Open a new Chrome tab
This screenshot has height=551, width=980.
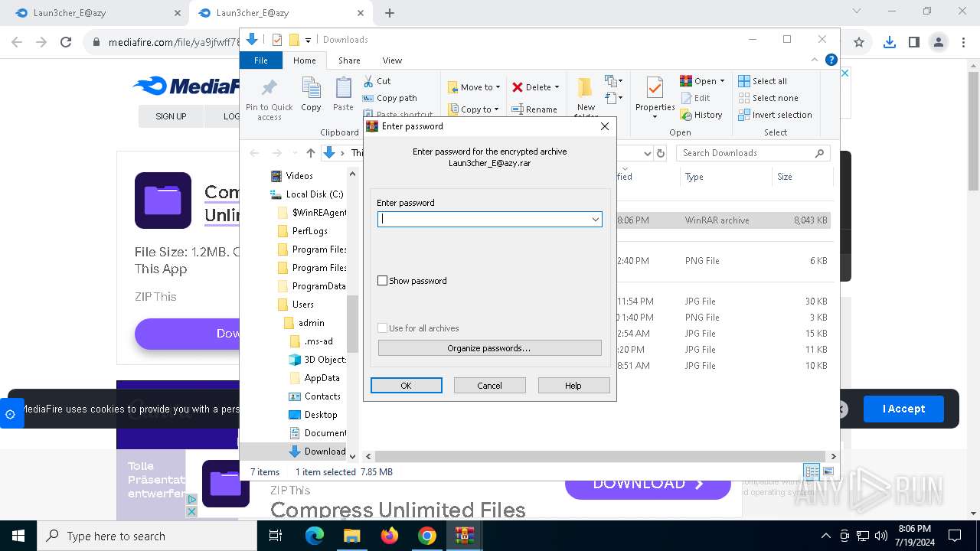(x=390, y=13)
